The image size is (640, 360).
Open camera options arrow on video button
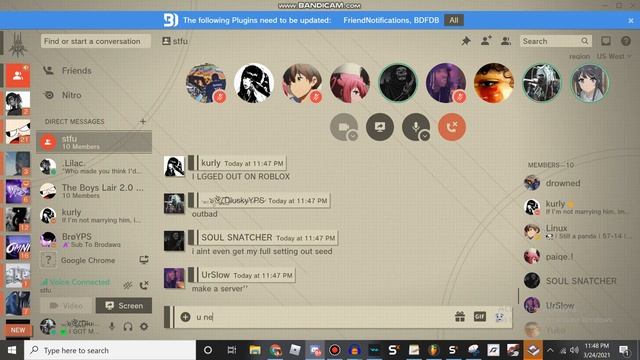coord(353,136)
